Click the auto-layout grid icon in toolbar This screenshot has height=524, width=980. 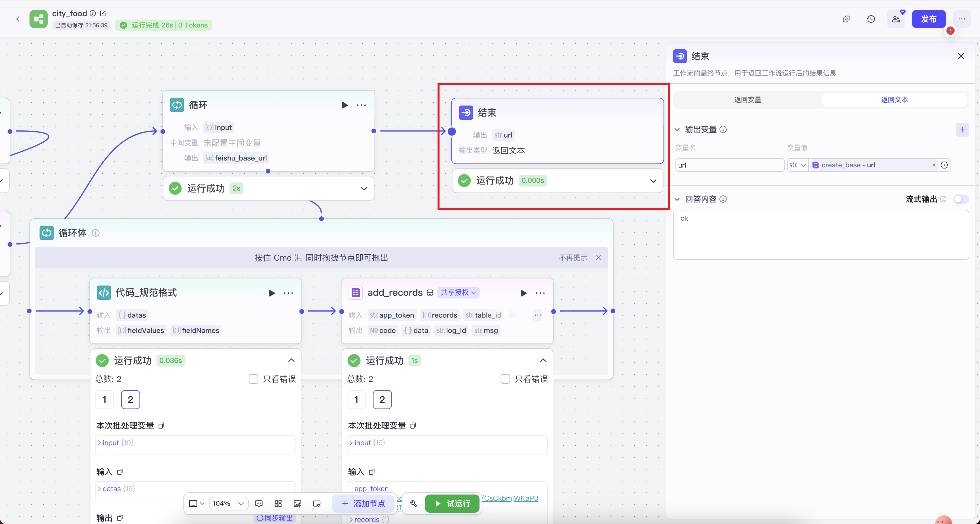(x=278, y=504)
